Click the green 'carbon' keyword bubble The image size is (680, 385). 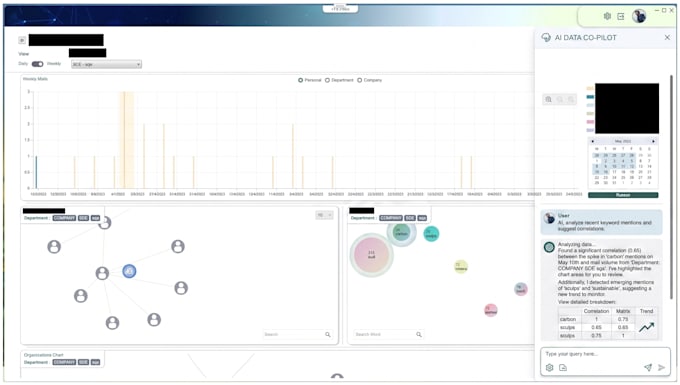(402, 232)
